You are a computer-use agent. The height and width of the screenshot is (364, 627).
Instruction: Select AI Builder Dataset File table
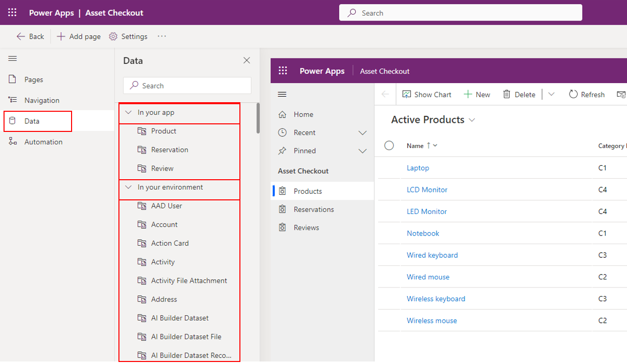[179, 336]
